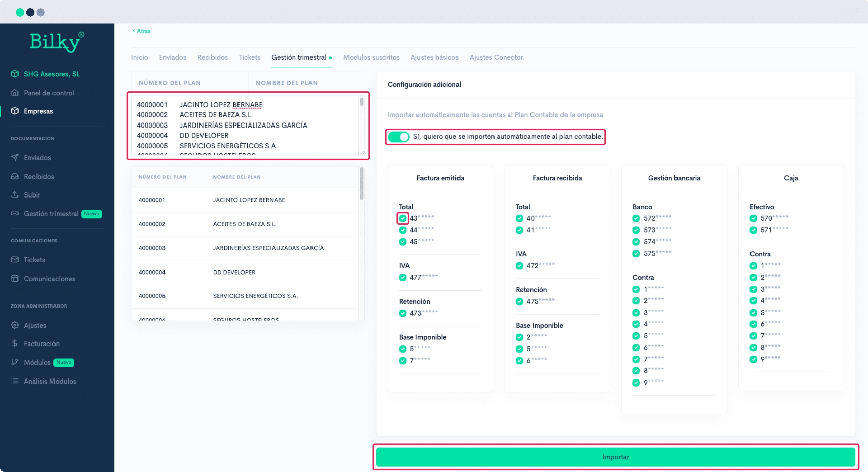Open Gestión trimestral in the sidebar
The height and width of the screenshot is (472, 868).
pos(51,213)
